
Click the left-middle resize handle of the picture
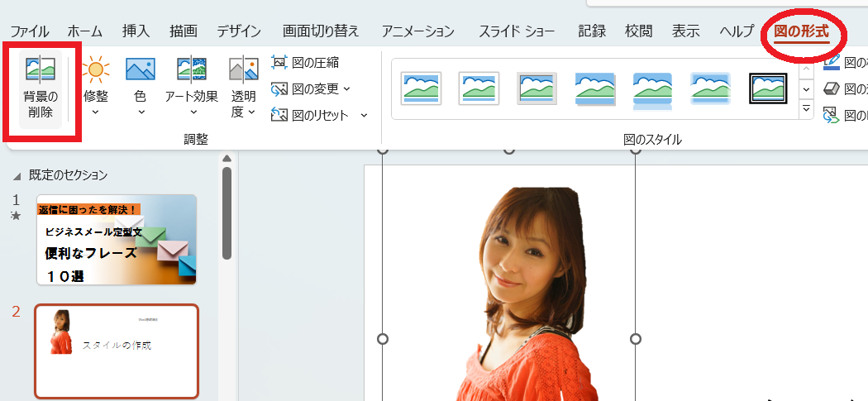[x=383, y=338]
